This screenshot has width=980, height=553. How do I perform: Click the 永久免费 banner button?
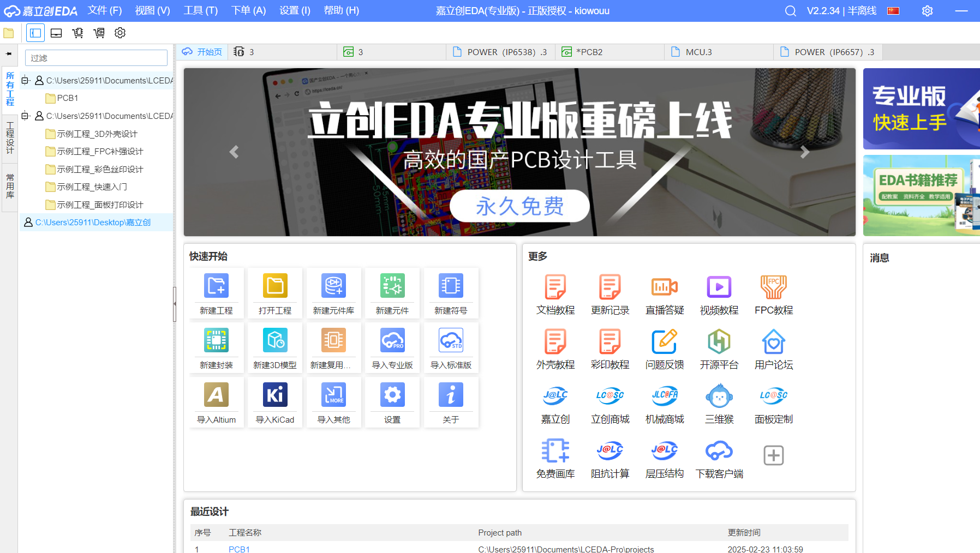pos(519,206)
